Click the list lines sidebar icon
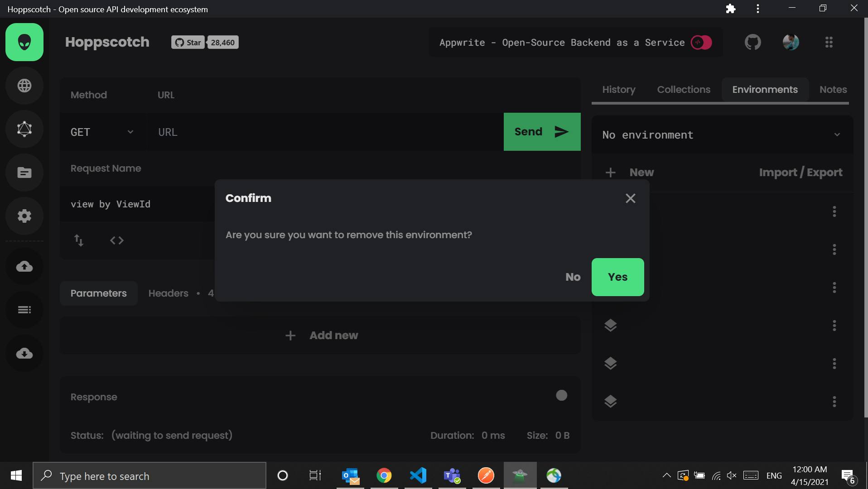868x489 pixels. click(24, 310)
